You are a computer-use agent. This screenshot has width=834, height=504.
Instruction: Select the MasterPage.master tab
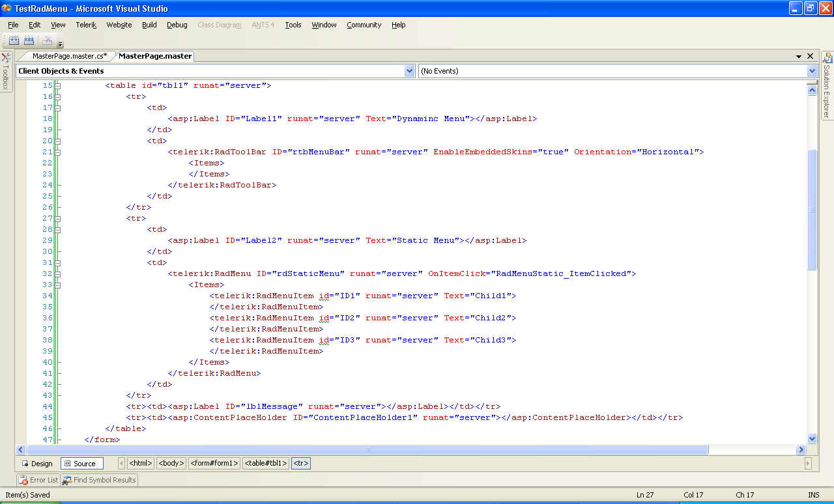[155, 56]
